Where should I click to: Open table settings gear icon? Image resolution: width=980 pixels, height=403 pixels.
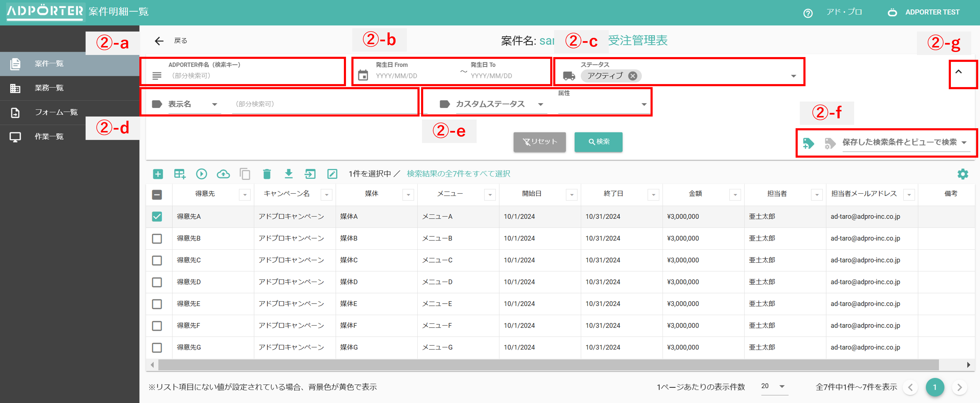963,174
